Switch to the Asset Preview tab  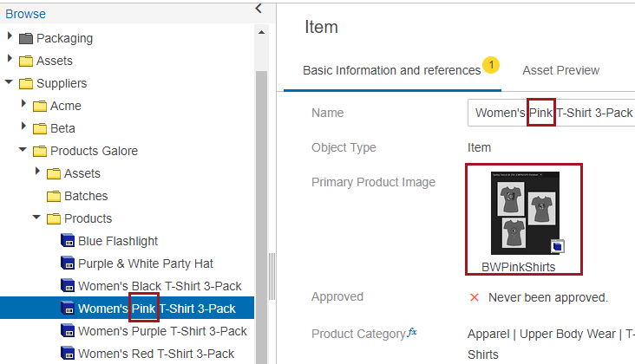point(560,70)
